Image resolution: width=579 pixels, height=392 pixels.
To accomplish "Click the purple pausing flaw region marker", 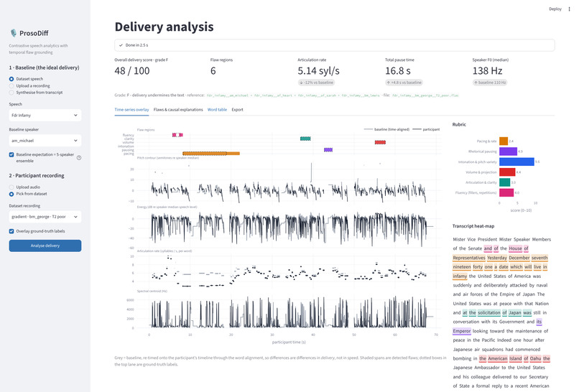I will pos(328,150).
